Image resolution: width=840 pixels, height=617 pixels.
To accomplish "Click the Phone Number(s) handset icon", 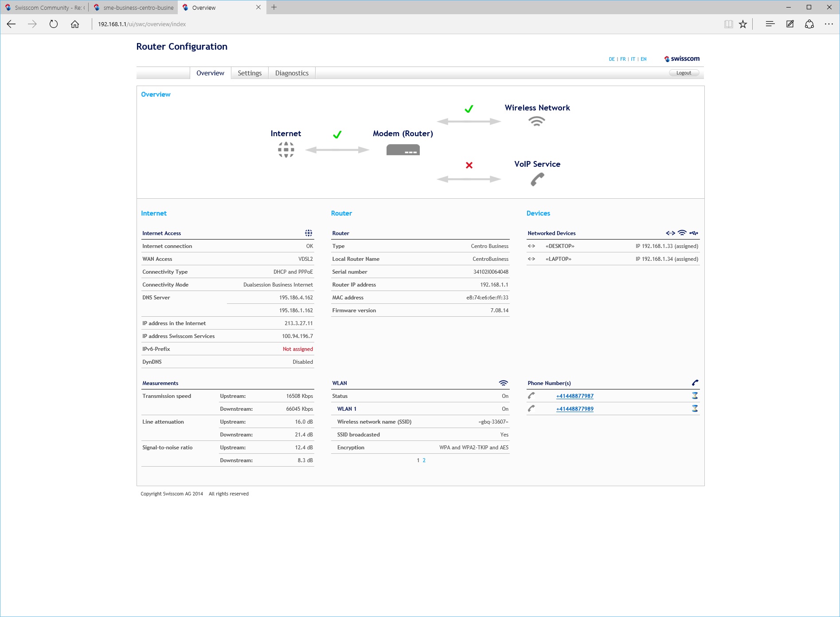I will pyautogui.click(x=695, y=383).
